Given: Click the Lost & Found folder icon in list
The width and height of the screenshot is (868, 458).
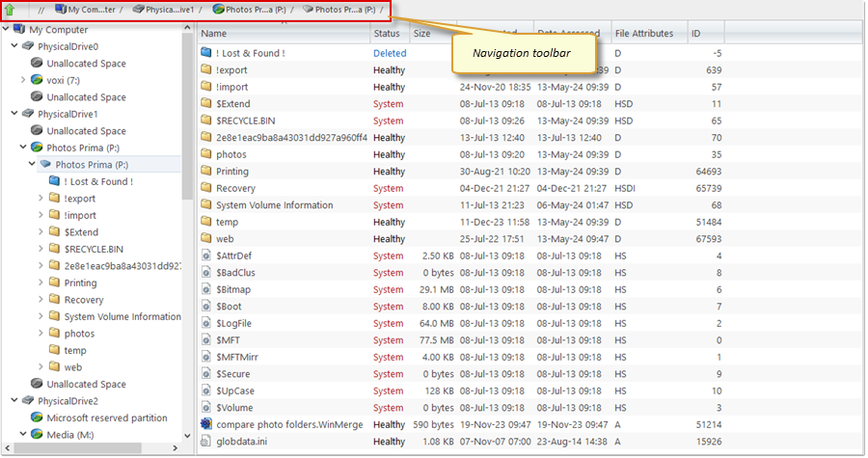Looking at the screenshot, I should [x=205, y=53].
